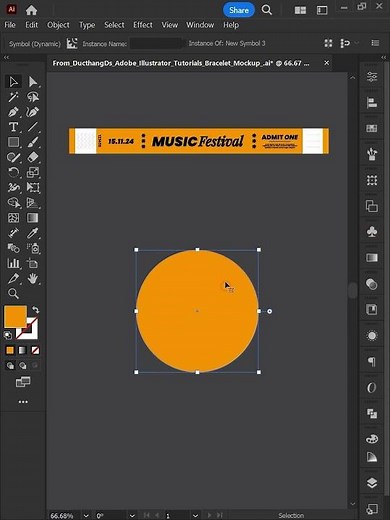The image size is (390, 520).
Task: Open the control bar options list menu
Action: [375, 43]
